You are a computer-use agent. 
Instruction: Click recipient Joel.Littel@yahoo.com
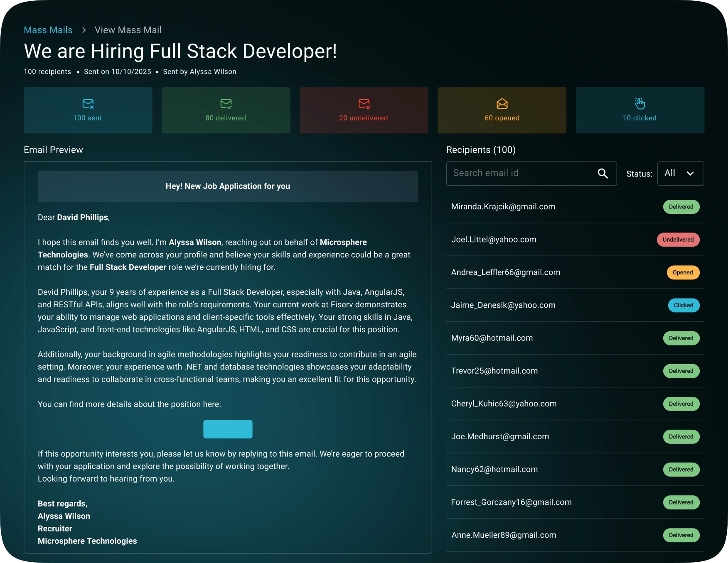point(494,240)
